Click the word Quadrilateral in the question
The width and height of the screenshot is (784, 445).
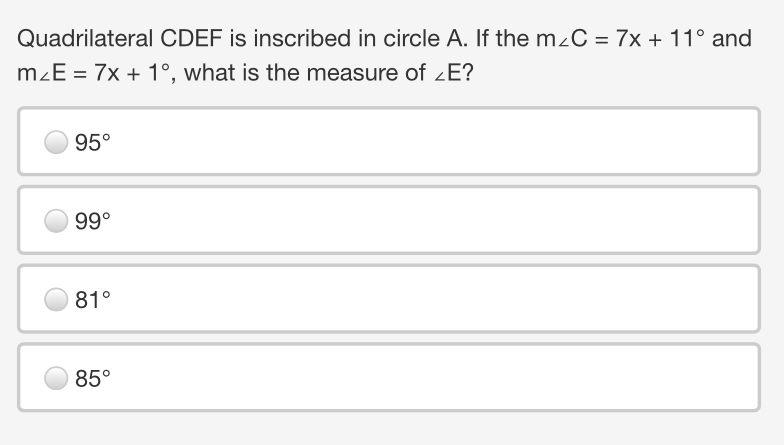[x=85, y=38]
